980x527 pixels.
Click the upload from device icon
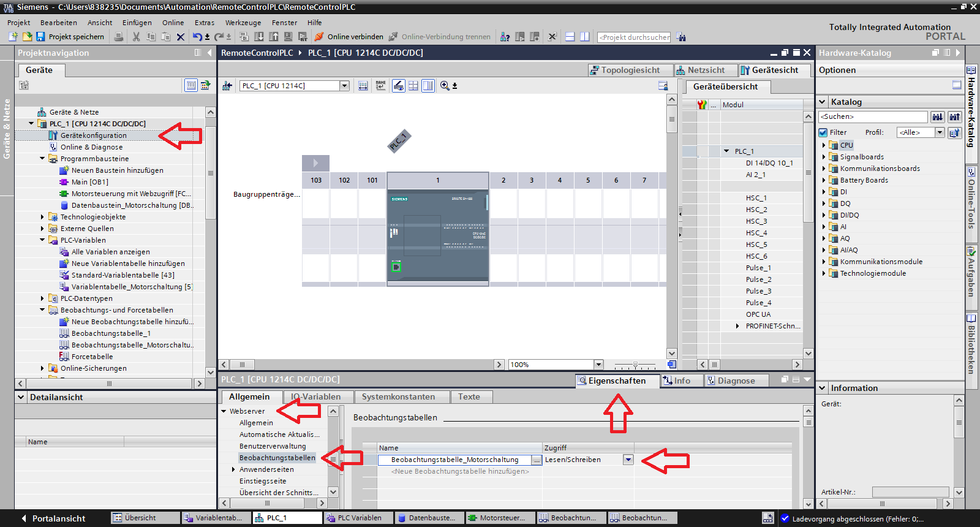(274, 37)
